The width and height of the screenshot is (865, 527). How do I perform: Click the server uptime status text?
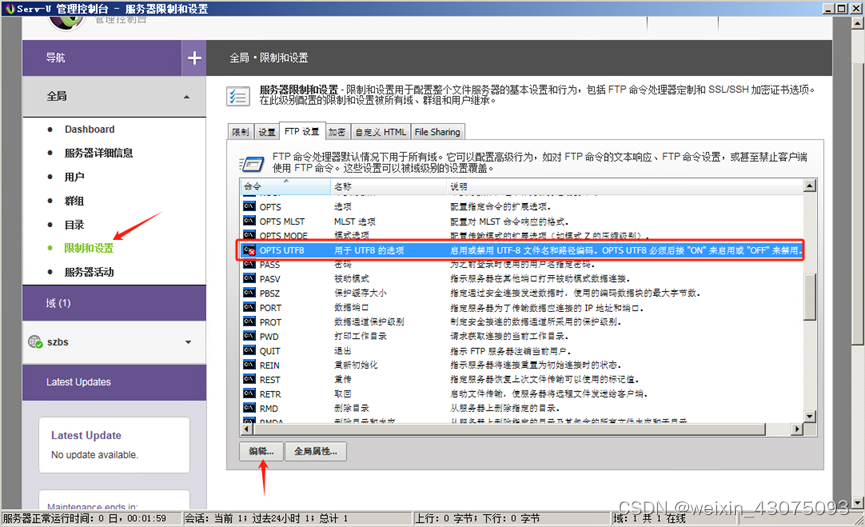click(84, 518)
